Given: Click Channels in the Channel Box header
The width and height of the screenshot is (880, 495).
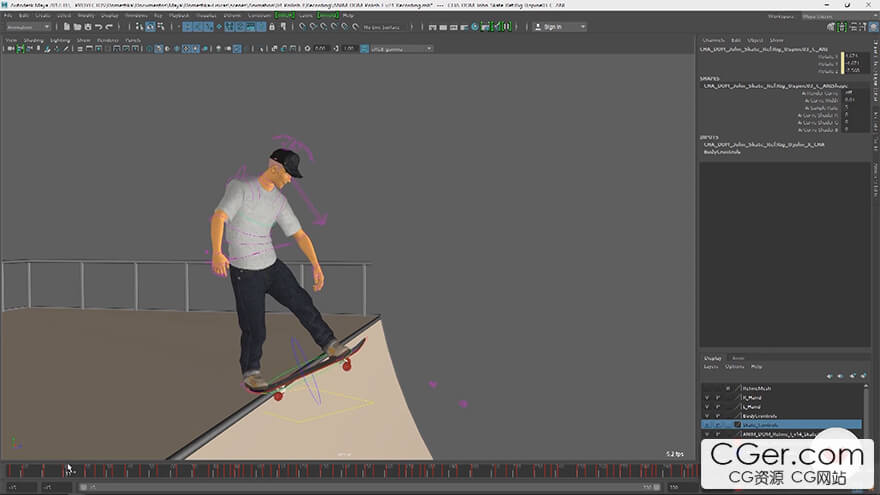Looking at the screenshot, I should point(712,40).
